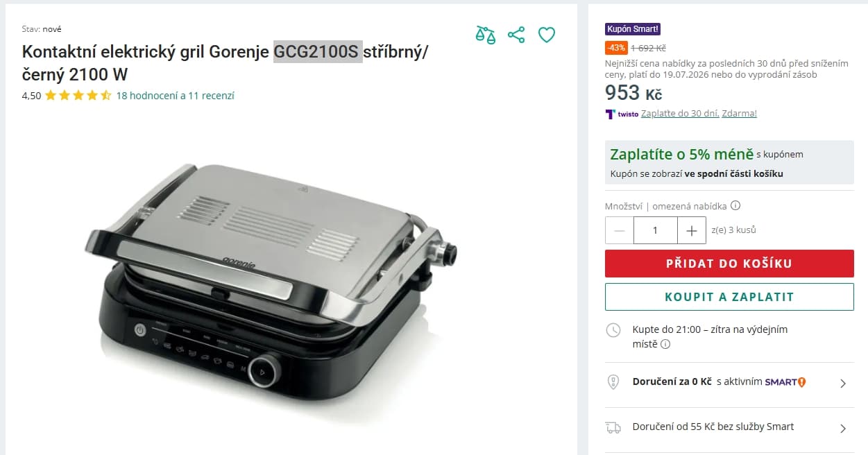Image resolution: width=868 pixels, height=455 pixels.
Task: Open the compare products scales icon
Action: click(486, 35)
